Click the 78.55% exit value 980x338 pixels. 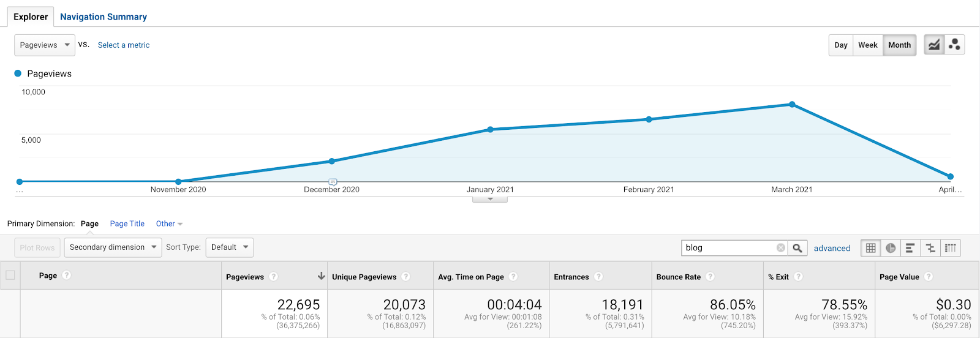click(844, 304)
